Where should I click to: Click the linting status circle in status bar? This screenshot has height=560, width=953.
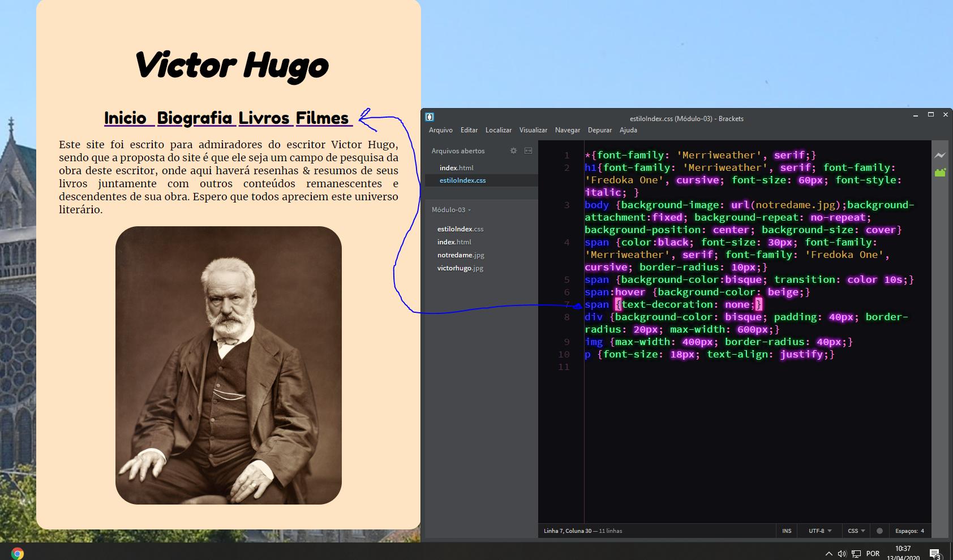[879, 531]
